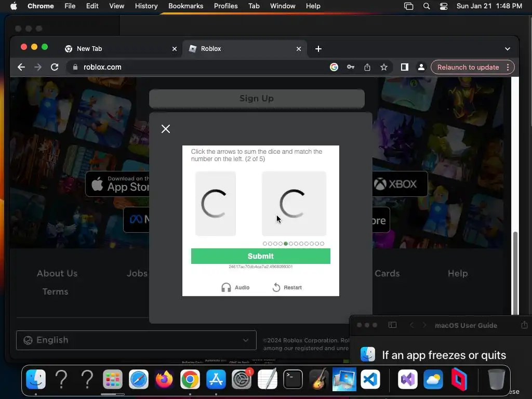
Task: Open the Help footer link
Action: click(458, 273)
